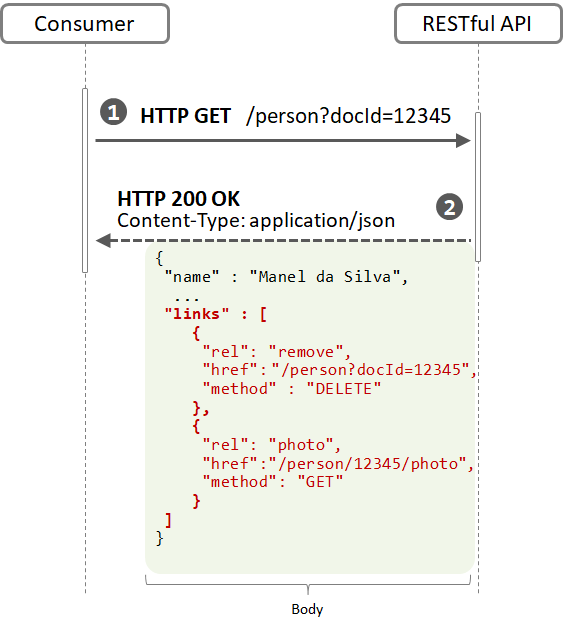This screenshot has width=568, height=627.
Task: Click the Body caption under the bracket
Action: tap(307, 609)
